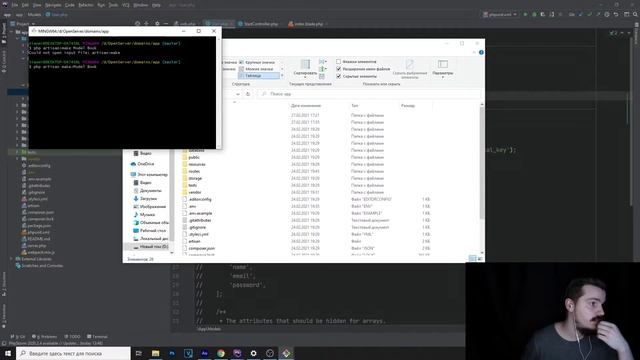
Task: Open the Code menu in PhpStorm
Action: click(70, 5)
